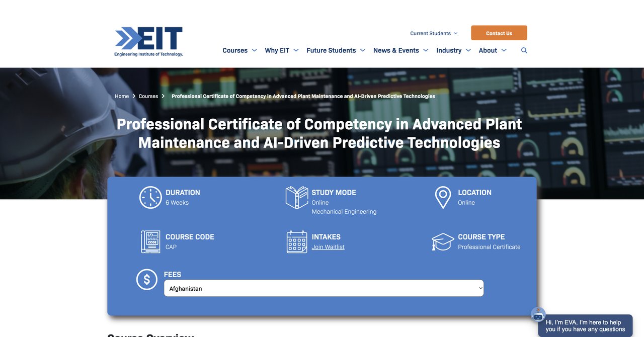
Task: Click the FEES label
Action: pyautogui.click(x=173, y=275)
